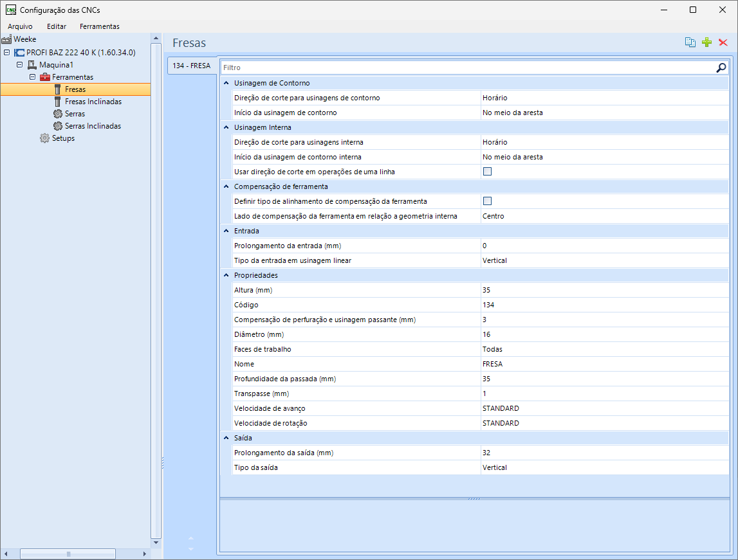738x560 pixels.
Task: Select the 134 - FRESA tab
Action: (192, 66)
